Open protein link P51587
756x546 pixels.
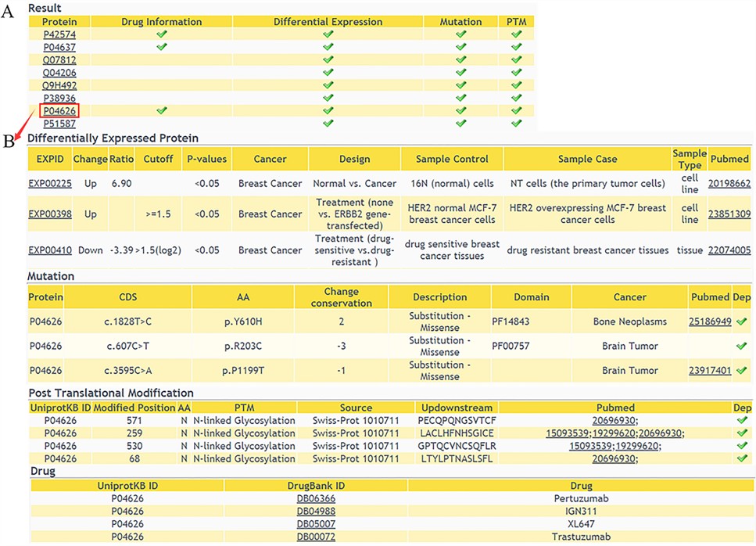[x=59, y=124]
